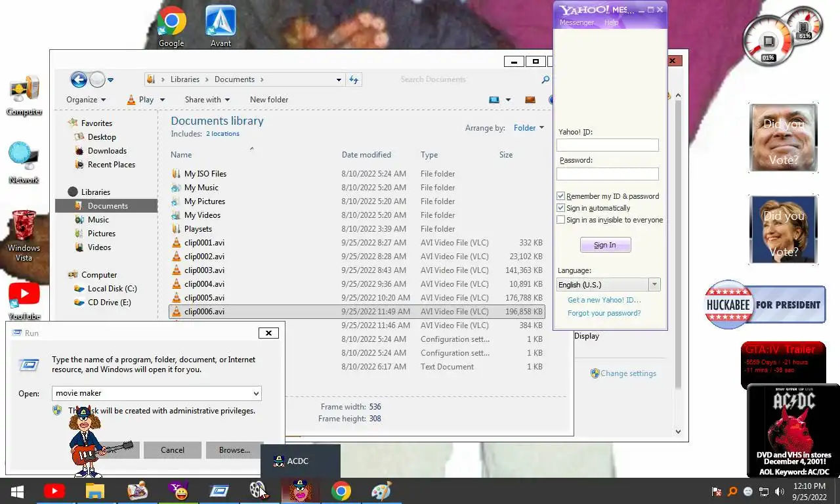
Task: Check Sign in as invisible to everyone
Action: (560, 220)
